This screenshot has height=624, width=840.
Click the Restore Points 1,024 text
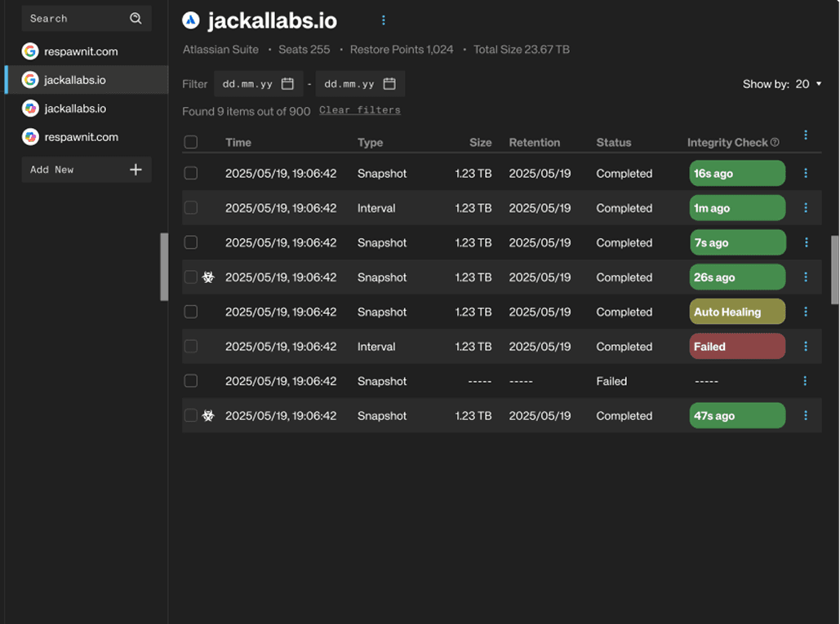pyautogui.click(x=402, y=50)
